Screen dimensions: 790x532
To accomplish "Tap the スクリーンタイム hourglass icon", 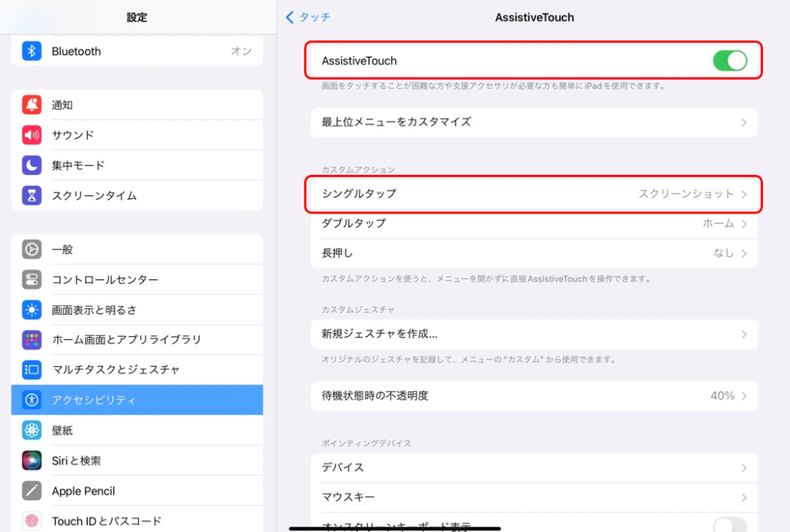I will [x=31, y=195].
